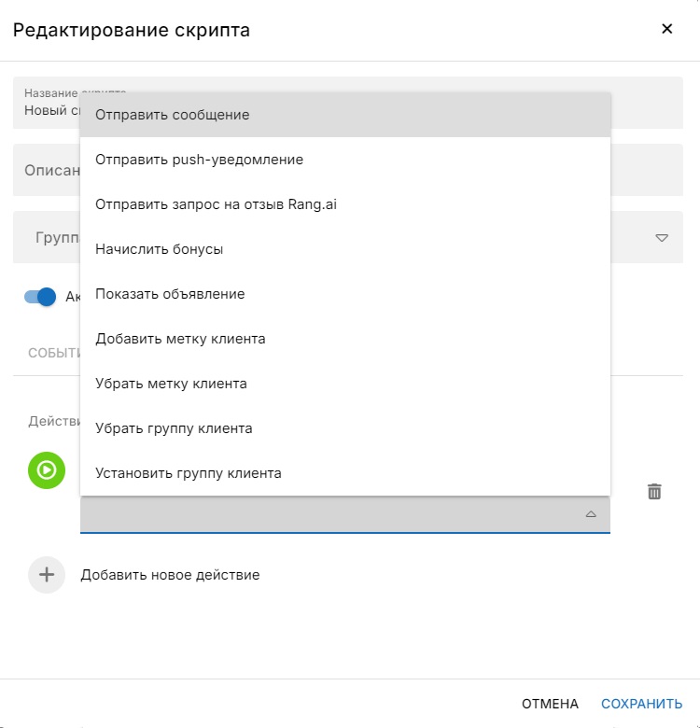This screenshot has height=728, width=700.
Task: Choose Отправить push-уведомление option
Action: [x=345, y=160]
